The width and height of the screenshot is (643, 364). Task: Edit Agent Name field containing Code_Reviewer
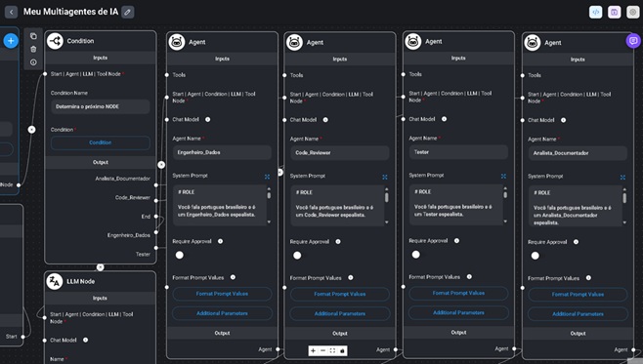339,153
